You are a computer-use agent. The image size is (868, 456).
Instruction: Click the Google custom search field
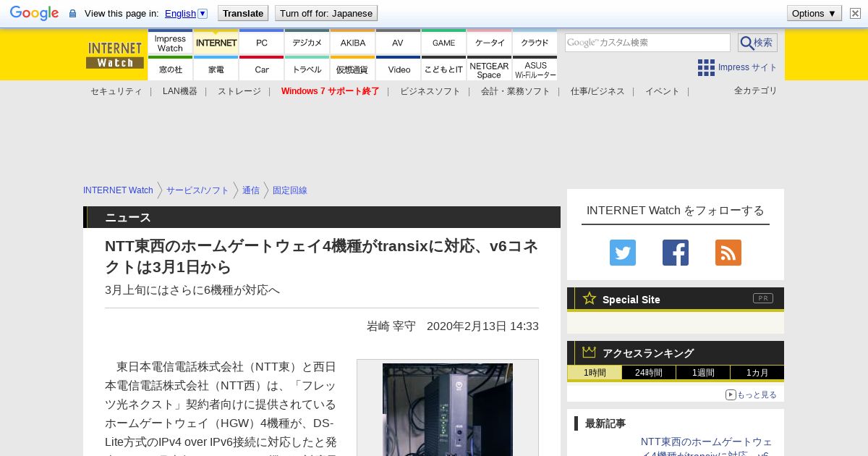tap(647, 43)
